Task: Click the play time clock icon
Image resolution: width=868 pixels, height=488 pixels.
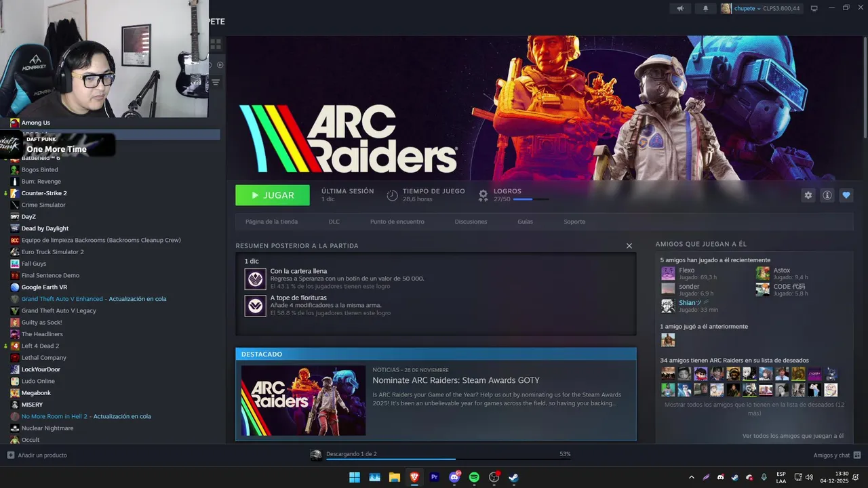Action: tap(392, 195)
